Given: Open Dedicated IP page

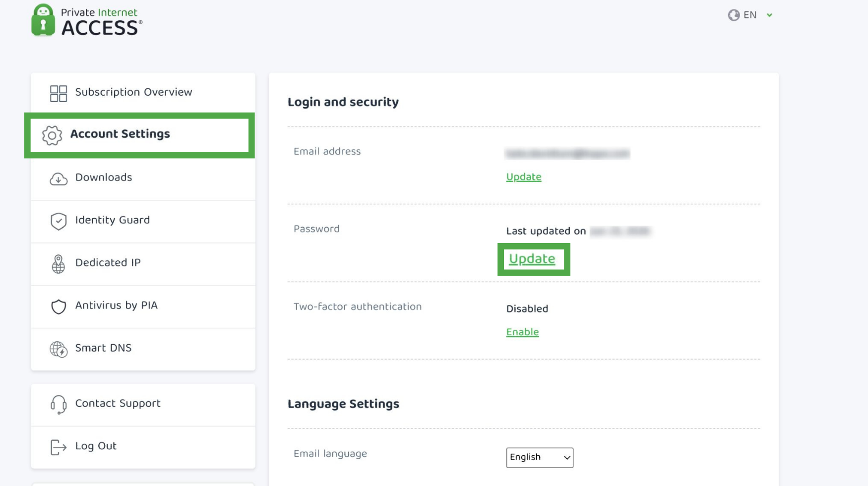Looking at the screenshot, I should (x=143, y=264).
